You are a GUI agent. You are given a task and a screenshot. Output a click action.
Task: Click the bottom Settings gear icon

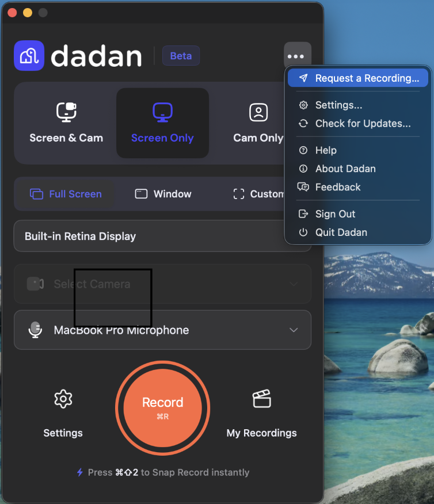click(x=63, y=399)
